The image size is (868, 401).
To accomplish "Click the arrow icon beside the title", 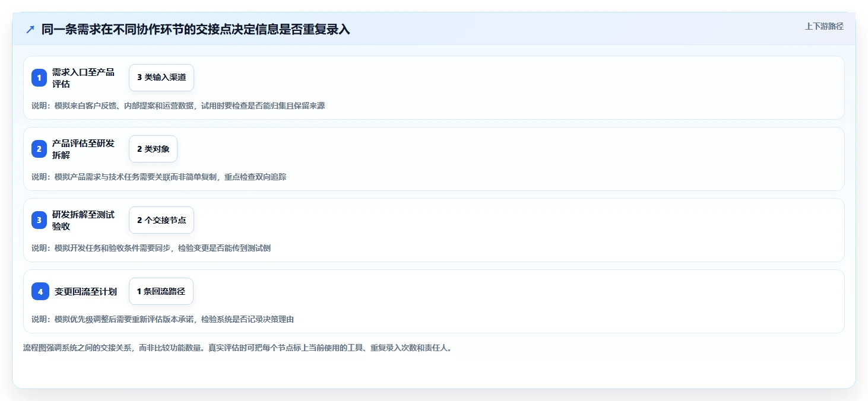I will point(30,30).
